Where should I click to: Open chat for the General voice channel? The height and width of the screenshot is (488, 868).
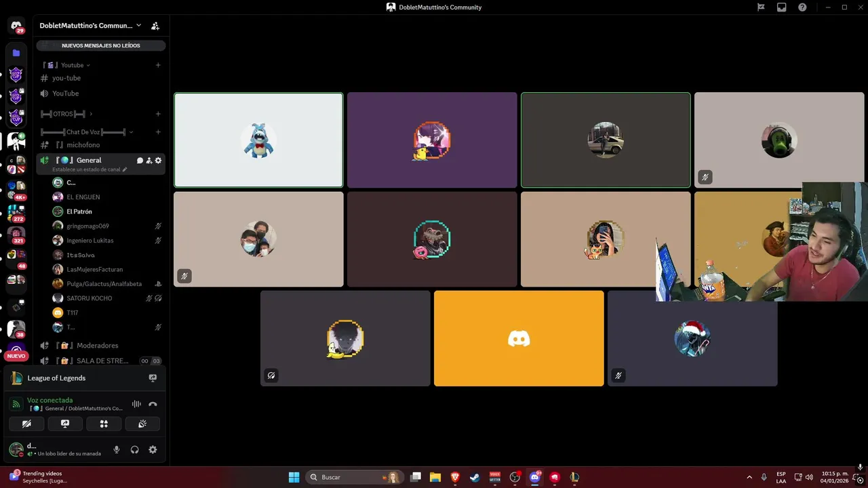pyautogui.click(x=140, y=161)
